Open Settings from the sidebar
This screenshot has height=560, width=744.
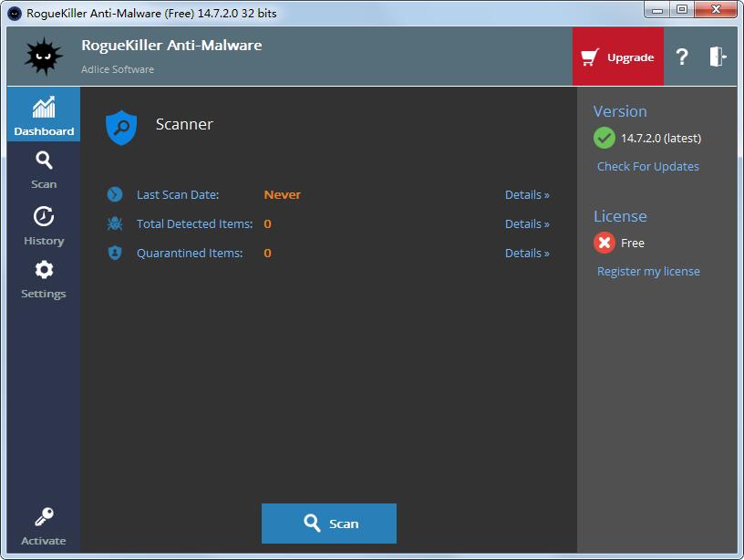[x=44, y=279]
